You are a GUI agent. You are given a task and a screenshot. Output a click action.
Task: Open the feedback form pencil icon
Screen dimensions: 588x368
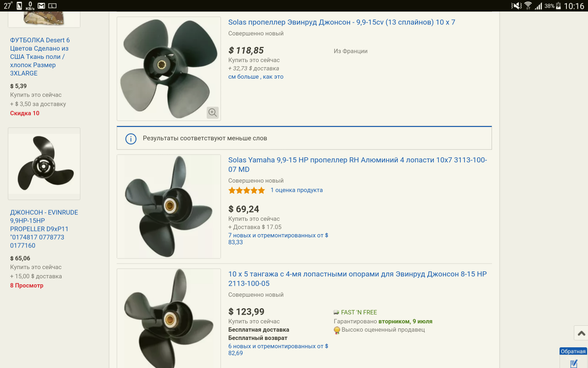pyautogui.click(x=573, y=363)
